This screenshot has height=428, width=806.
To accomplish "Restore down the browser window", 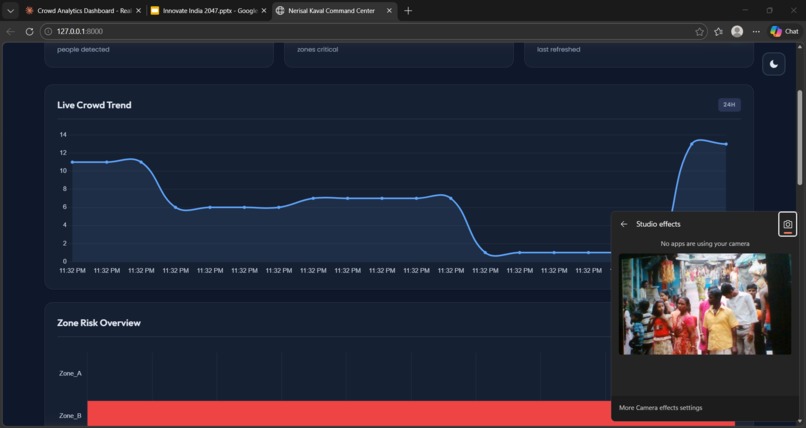I will tap(770, 10).
